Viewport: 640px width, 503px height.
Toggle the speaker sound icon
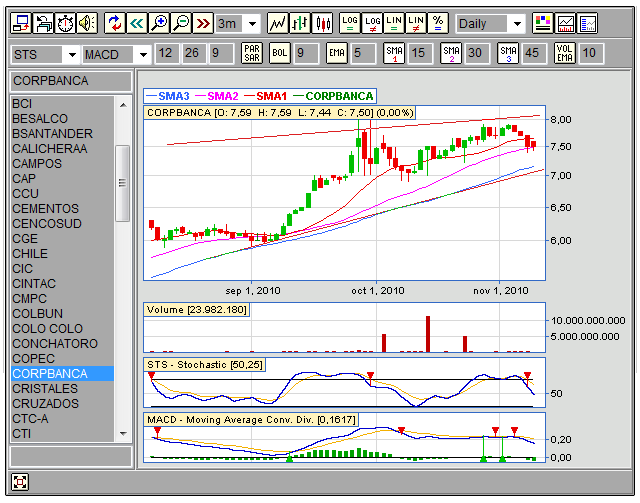click(87, 23)
